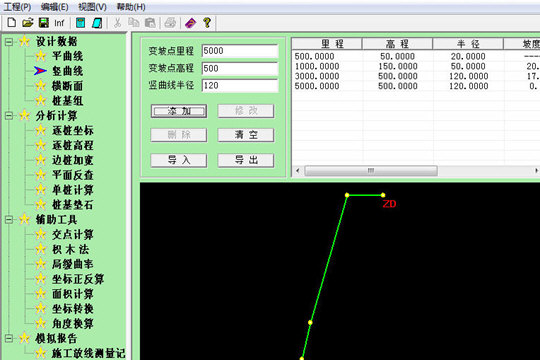The height and width of the screenshot is (360, 540).
Task: Click the star icon beside 施工放线测量记
Action: [41, 353]
